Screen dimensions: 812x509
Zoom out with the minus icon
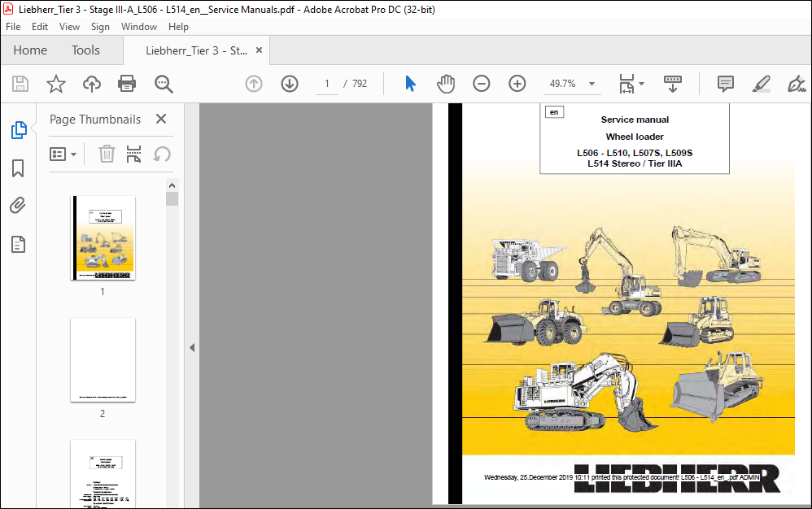pos(481,84)
